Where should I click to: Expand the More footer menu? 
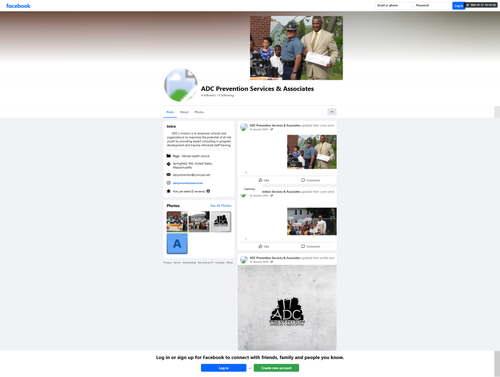230,263
